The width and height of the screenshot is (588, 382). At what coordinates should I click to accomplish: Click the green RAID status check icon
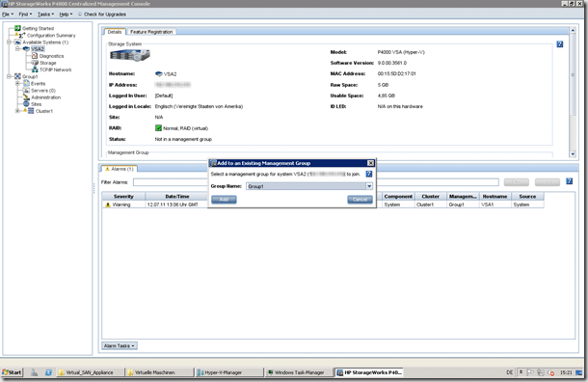[x=158, y=128]
